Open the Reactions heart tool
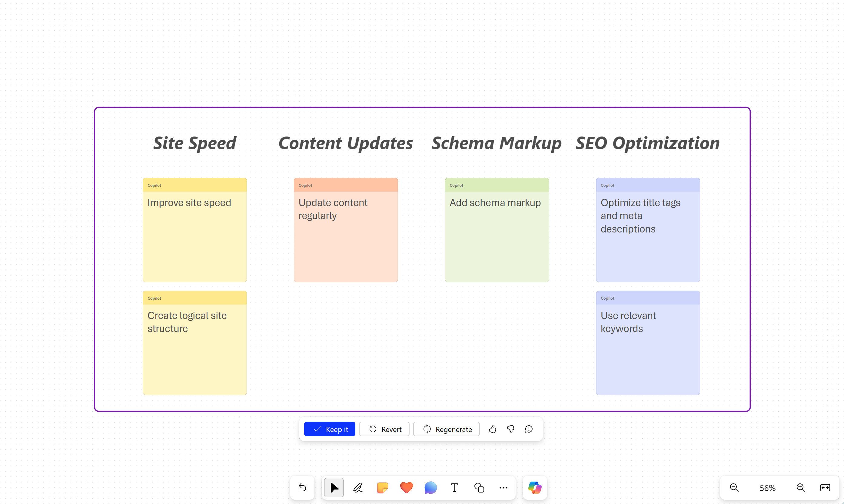The image size is (844, 504). 406,487
